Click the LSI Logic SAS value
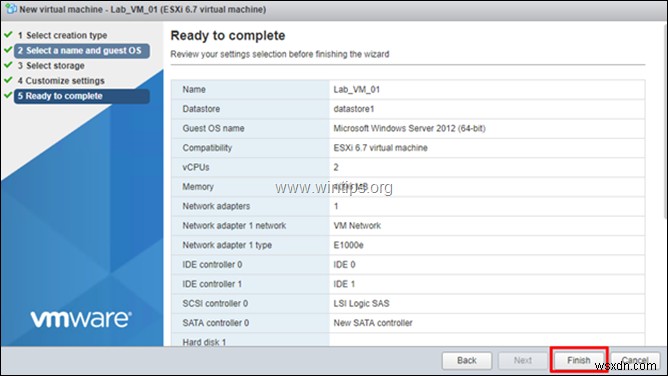 click(x=361, y=304)
